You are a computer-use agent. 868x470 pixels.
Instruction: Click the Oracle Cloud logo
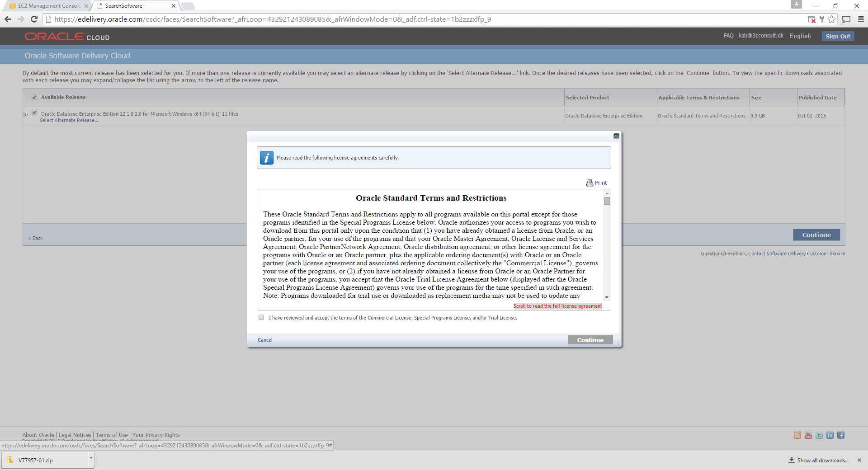(x=67, y=37)
